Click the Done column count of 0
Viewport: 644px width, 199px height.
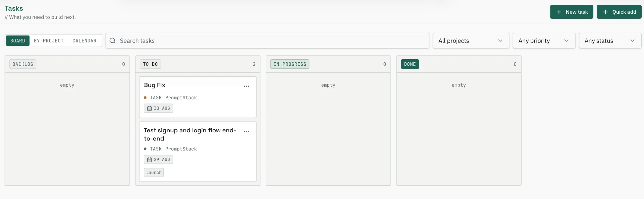pyautogui.click(x=515, y=64)
